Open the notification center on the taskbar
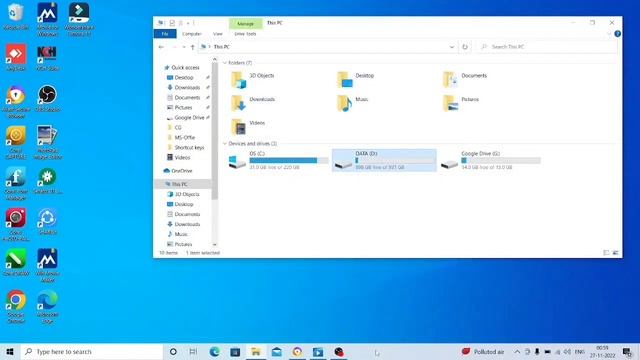The height and width of the screenshot is (360, 640). 627,351
